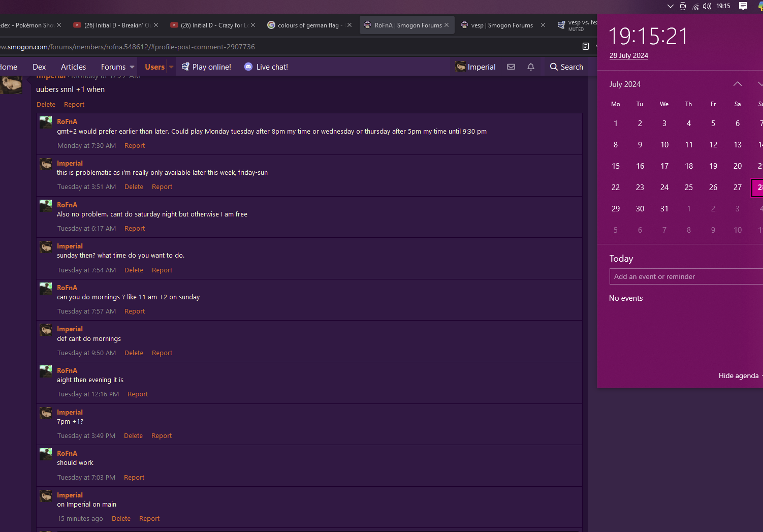Click the taskbar clock 19:15
763x532 pixels.
point(723,6)
